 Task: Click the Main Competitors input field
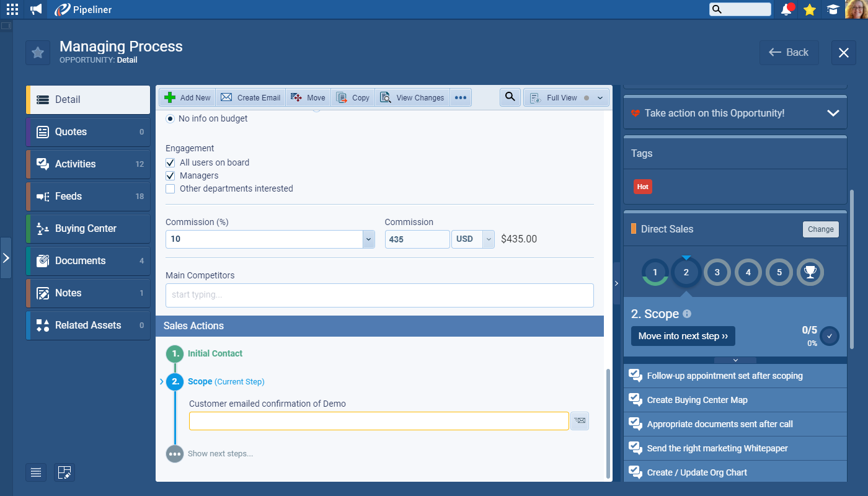379,295
